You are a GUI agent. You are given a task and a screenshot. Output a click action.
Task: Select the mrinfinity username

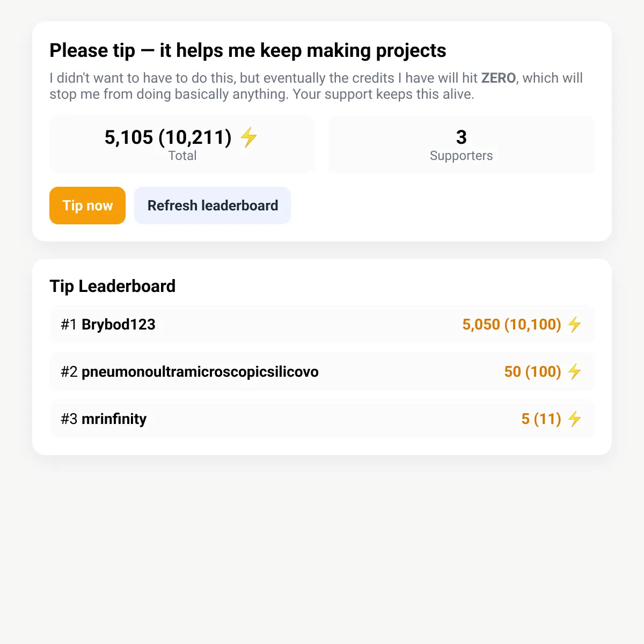click(x=114, y=419)
